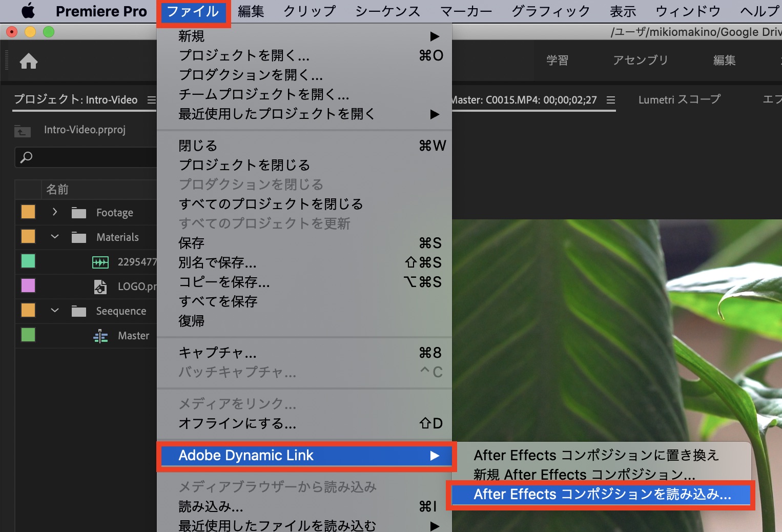Open the クリップ menu
The image size is (782, 532).
pyautogui.click(x=310, y=11)
